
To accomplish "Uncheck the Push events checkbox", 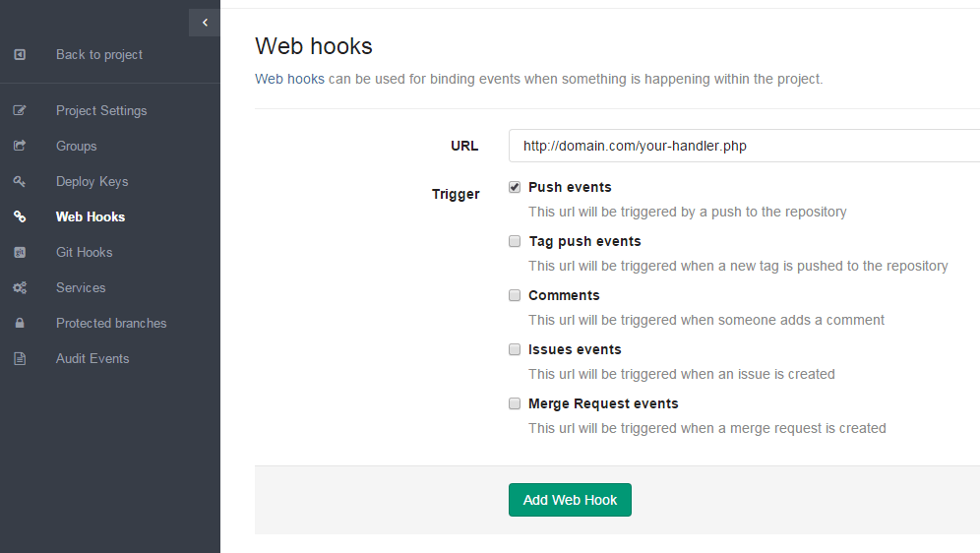I will point(515,187).
